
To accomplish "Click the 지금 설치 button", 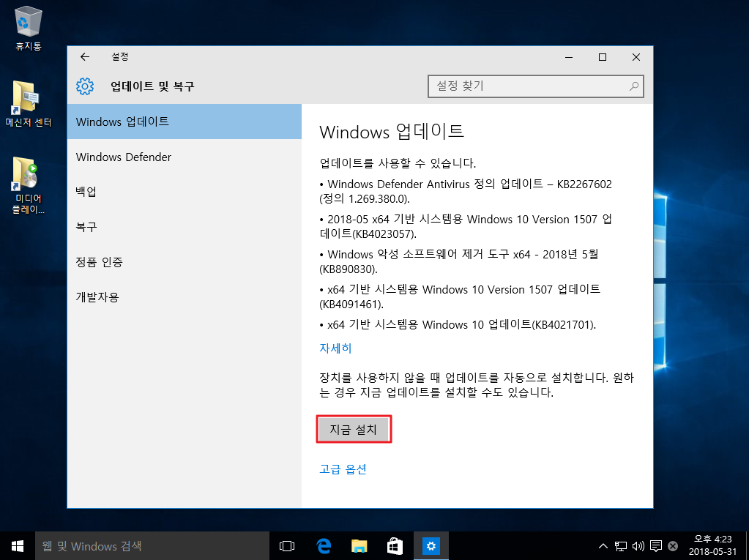I will click(x=354, y=429).
